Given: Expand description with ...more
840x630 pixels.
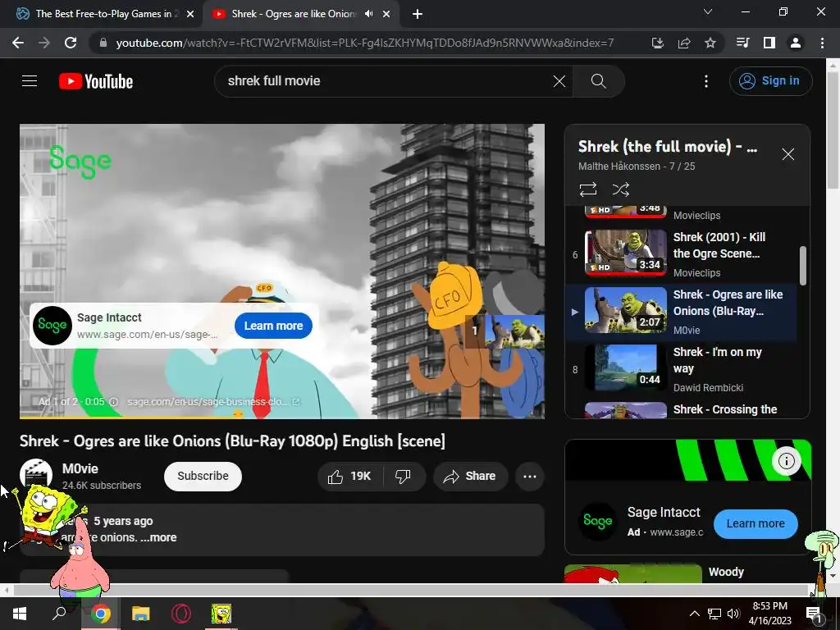Looking at the screenshot, I should click(x=158, y=537).
